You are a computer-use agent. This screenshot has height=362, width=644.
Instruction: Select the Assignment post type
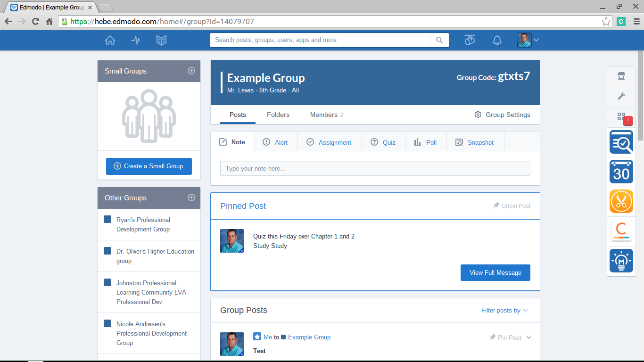(329, 142)
